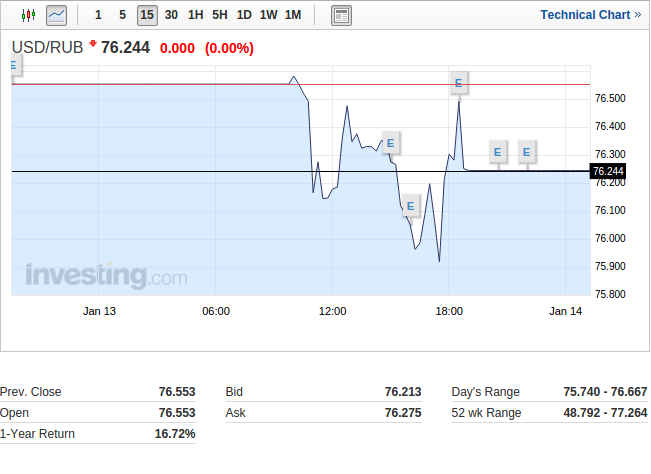Switch to the 30-minute interval
This screenshot has height=474, width=651.
pos(172,15)
